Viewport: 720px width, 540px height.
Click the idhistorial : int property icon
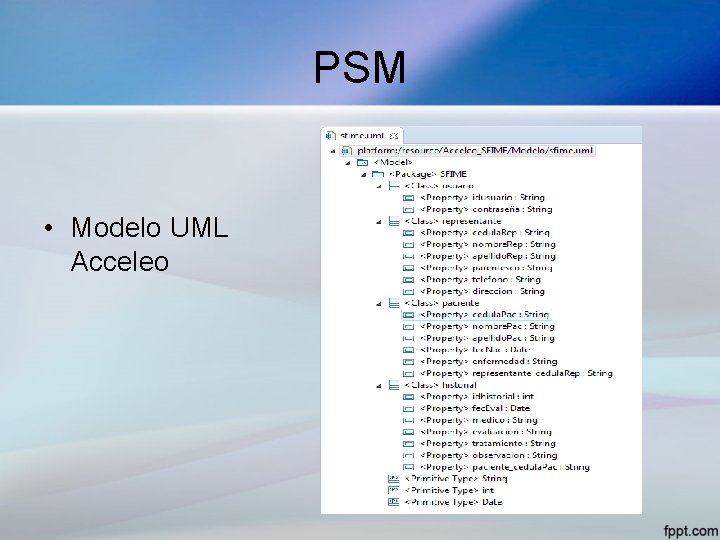408,397
